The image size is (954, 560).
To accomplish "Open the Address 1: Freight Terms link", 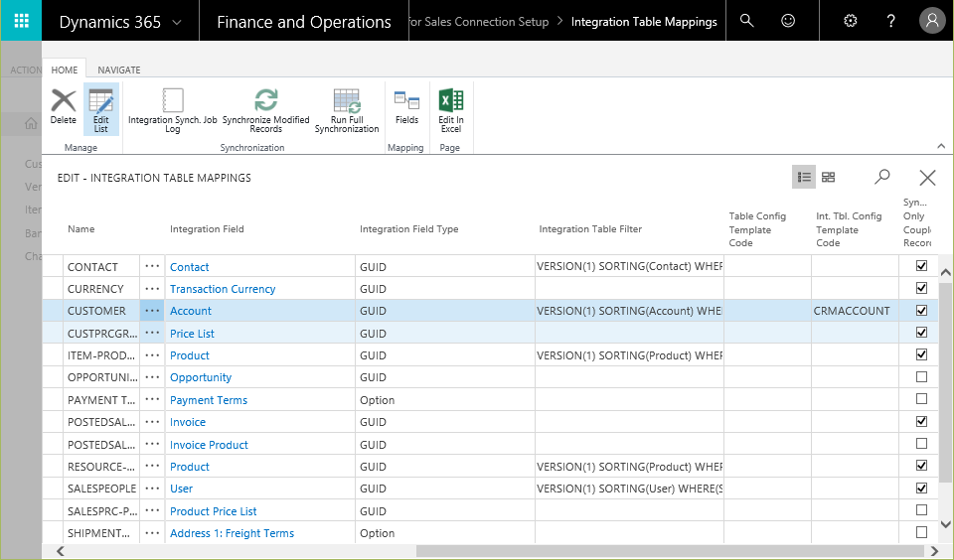I will click(232, 533).
